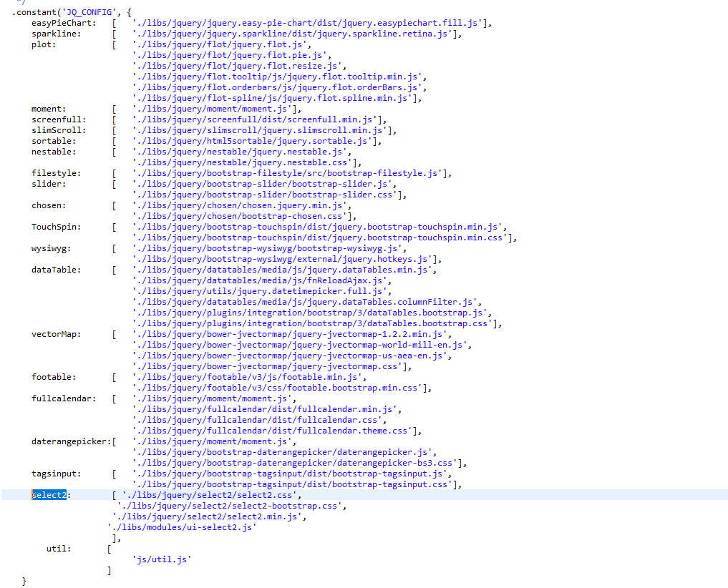Viewport: 728px width, 588px height.
Task: Click the select2.css path string
Action: point(210,495)
